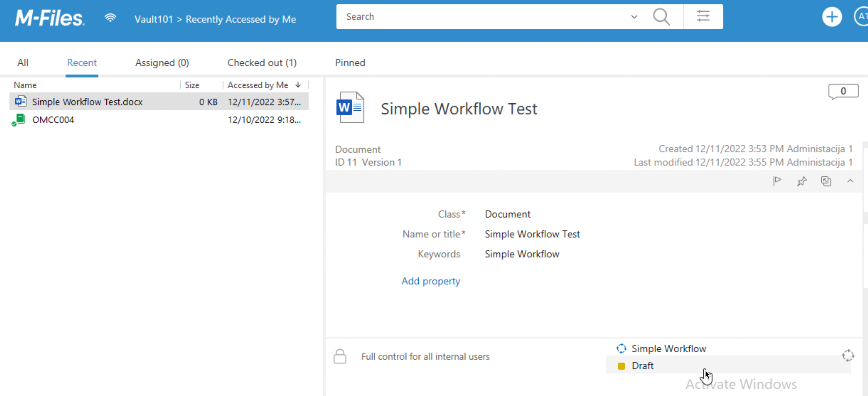Viewport: 868px width, 396px height.
Task: Expand the search history dropdown arrow
Action: pos(634,16)
